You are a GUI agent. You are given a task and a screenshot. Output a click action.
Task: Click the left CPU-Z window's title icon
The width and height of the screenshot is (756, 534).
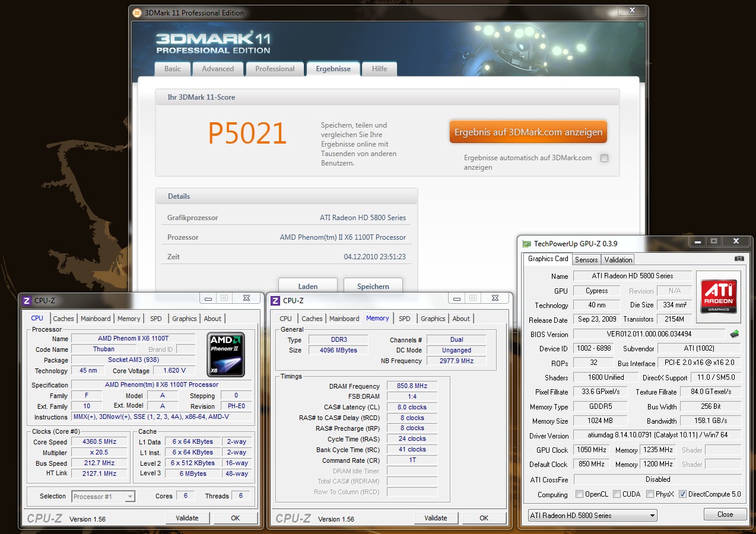tap(27, 301)
